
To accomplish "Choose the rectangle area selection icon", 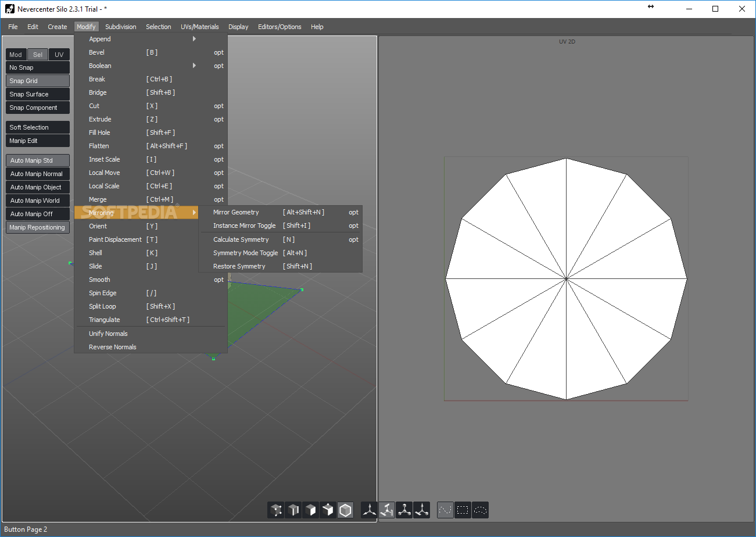I will [x=463, y=510].
